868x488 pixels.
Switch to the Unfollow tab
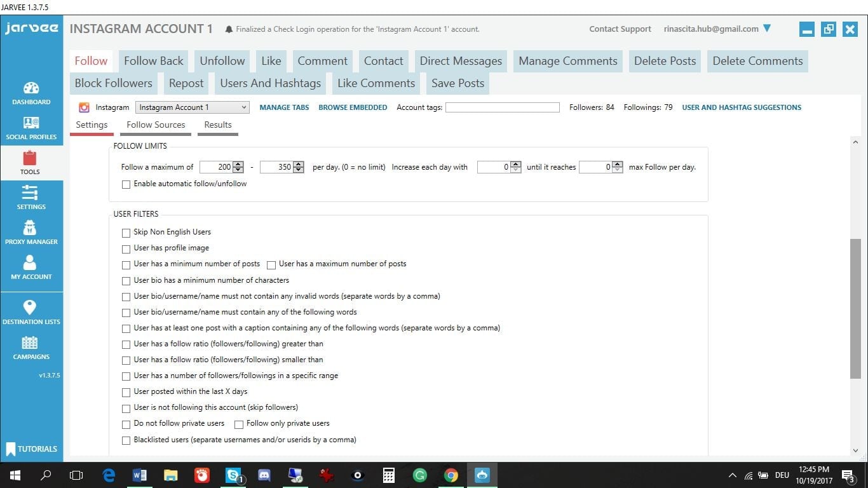pyautogui.click(x=222, y=61)
